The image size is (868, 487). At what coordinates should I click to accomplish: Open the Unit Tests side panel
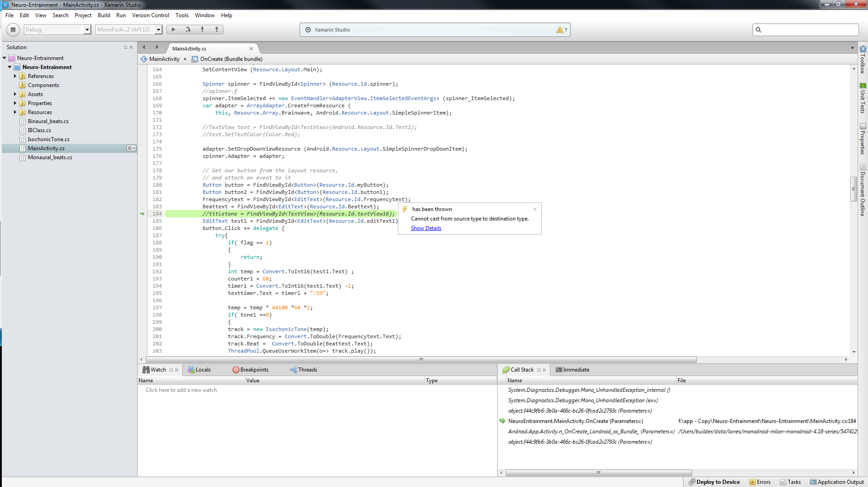863,98
